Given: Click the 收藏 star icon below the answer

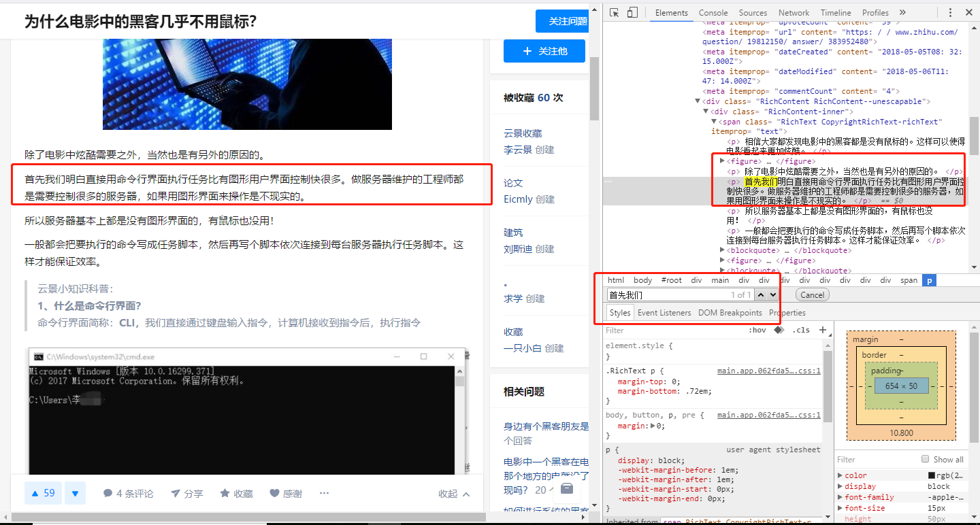Looking at the screenshot, I should tap(225, 493).
